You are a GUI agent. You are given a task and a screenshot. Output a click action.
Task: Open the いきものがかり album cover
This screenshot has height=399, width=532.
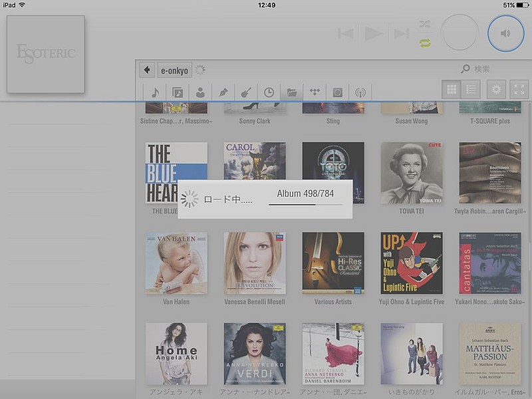(412, 354)
